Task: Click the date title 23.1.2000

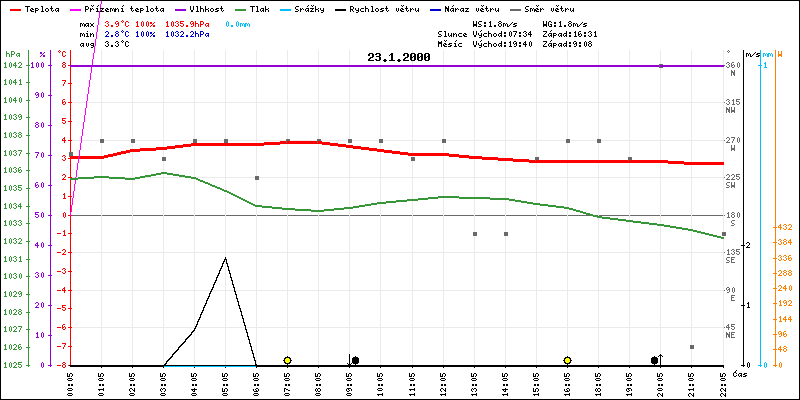Action: (398, 58)
